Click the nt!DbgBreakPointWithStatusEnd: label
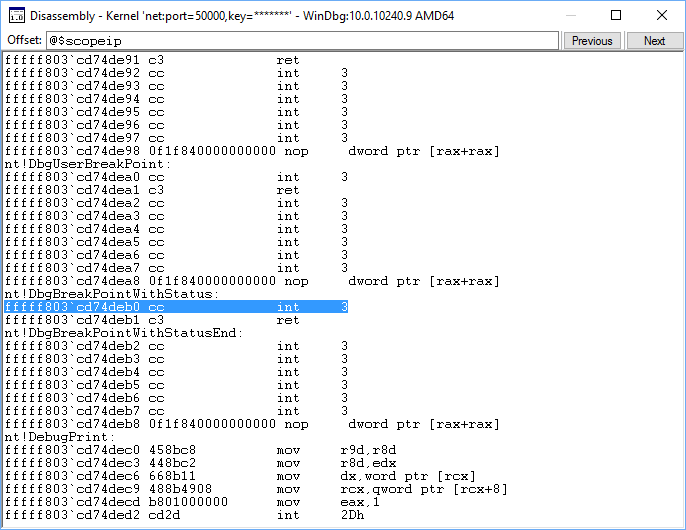Screen dimensions: 686x530 123,333
